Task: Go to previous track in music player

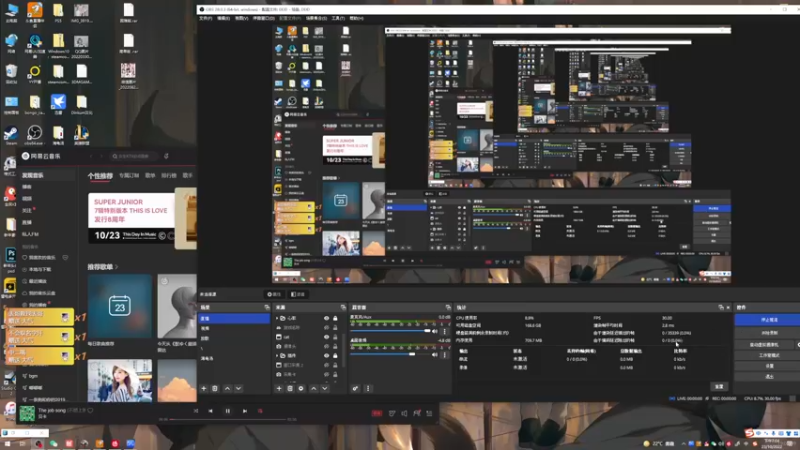Action: pyautogui.click(x=210, y=411)
